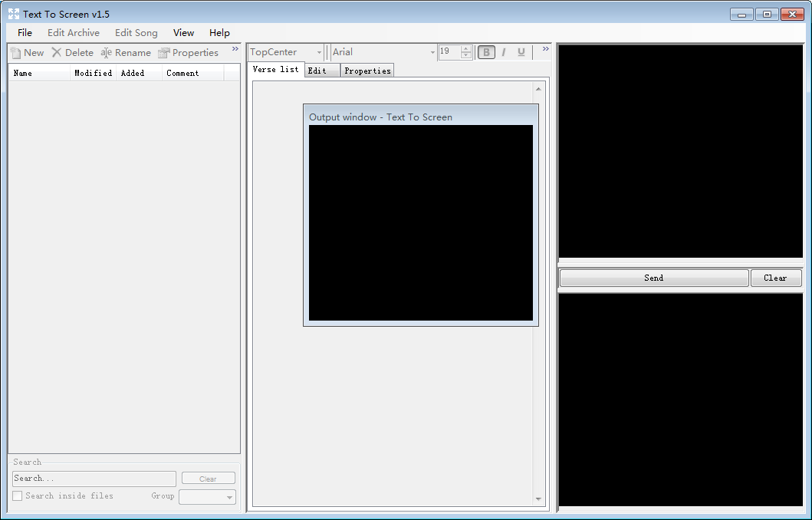Screen dimensions: 812x520
Task: Decrease the font size with down stepper
Action: point(466,55)
